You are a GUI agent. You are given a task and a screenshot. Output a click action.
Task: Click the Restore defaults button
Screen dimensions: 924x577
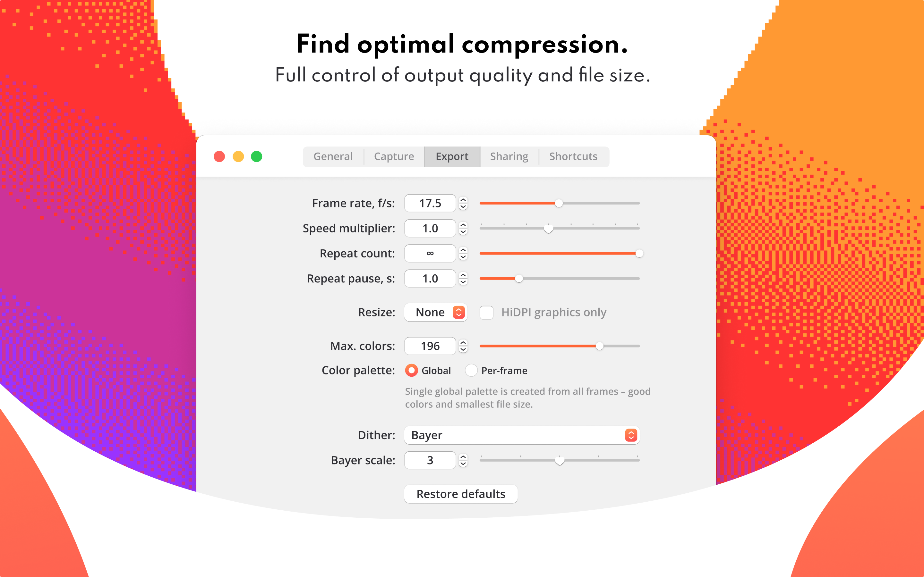tap(461, 494)
